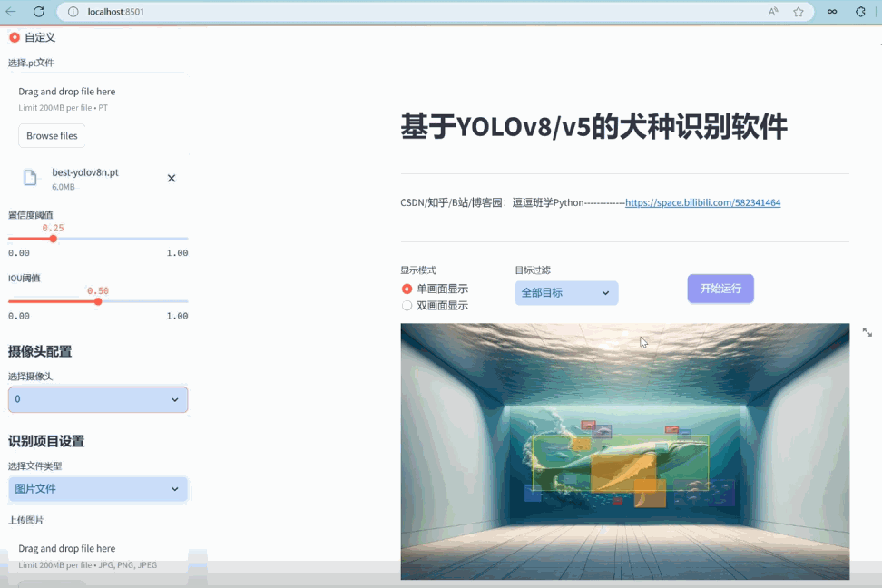The height and width of the screenshot is (588, 882).
Task: Expand the 图片文件 file type dropdown
Action: pyautogui.click(x=97, y=488)
